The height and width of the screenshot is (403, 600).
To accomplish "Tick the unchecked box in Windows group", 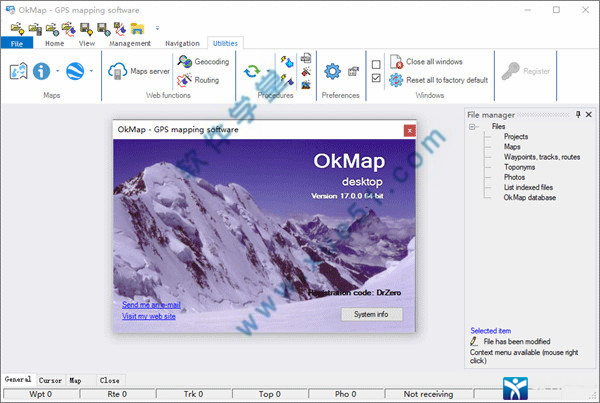I will point(376,64).
